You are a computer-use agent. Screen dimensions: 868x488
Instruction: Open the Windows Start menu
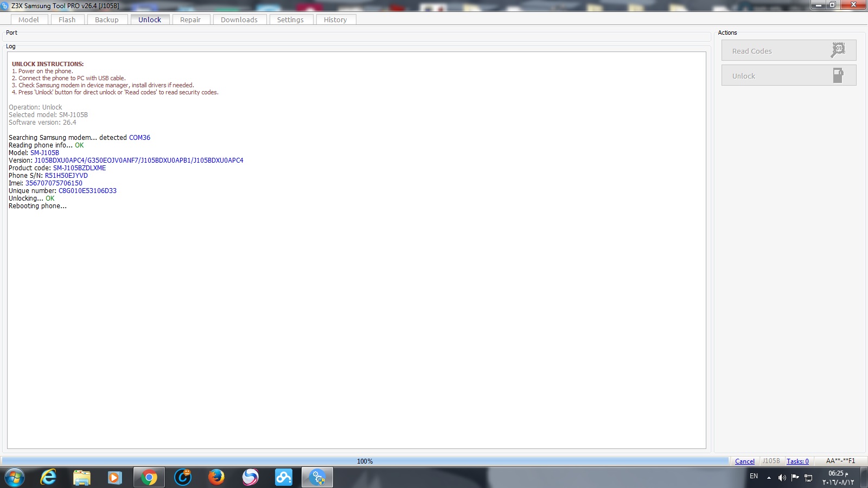(15, 478)
